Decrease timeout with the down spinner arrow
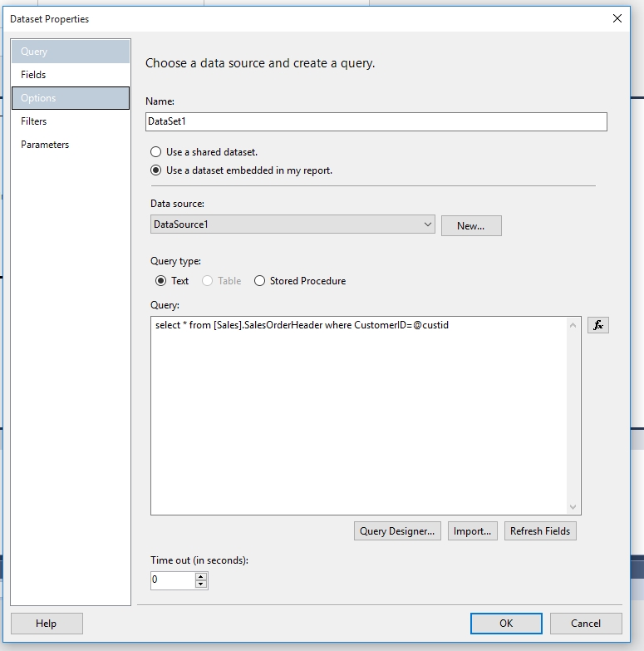This screenshot has height=651, width=644. click(200, 584)
